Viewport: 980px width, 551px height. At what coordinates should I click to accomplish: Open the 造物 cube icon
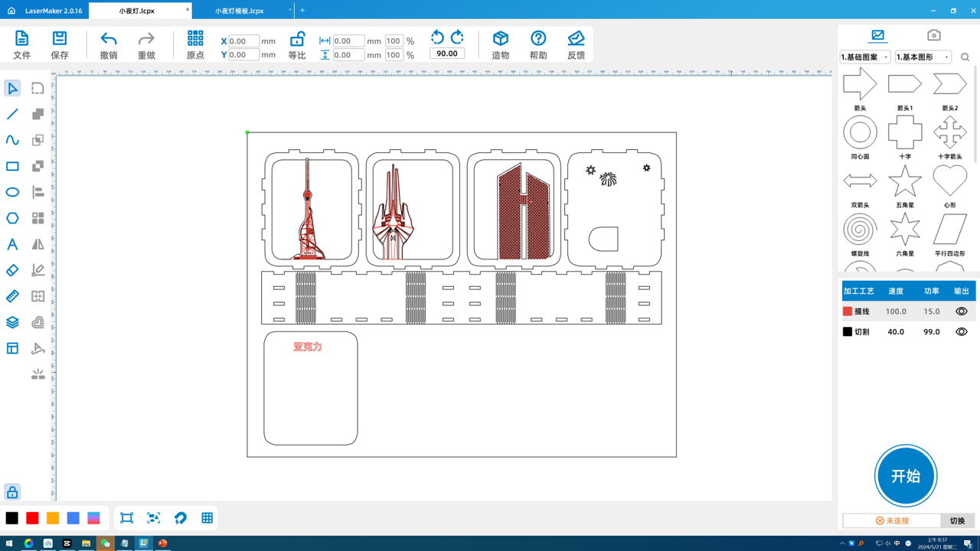pos(500,44)
